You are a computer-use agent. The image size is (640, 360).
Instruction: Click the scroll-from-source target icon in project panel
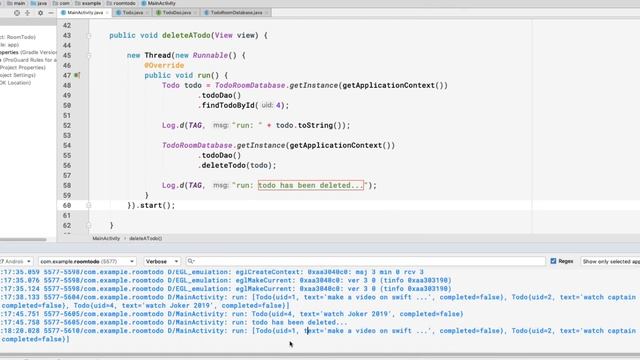click(x=17, y=13)
